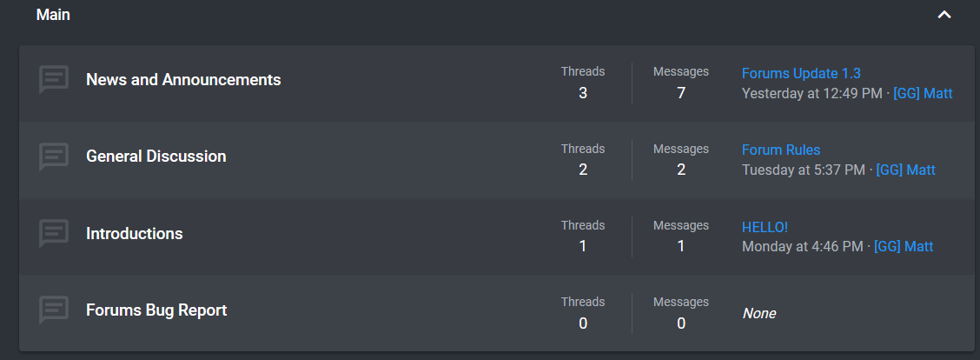The height and width of the screenshot is (360, 980).
Task: View [GG] Matt profile in Introductions row
Action: 904,247
